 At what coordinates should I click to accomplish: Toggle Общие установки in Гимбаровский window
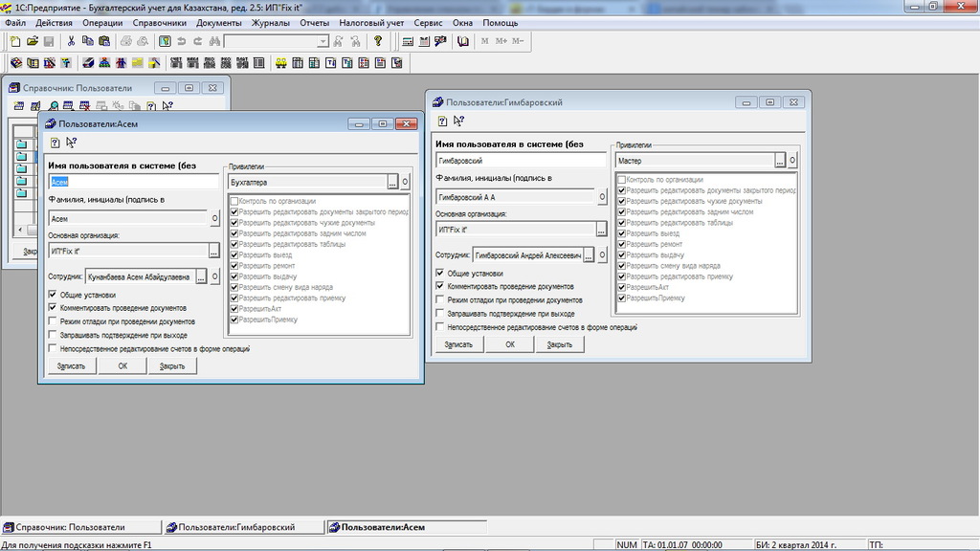pyautogui.click(x=440, y=273)
